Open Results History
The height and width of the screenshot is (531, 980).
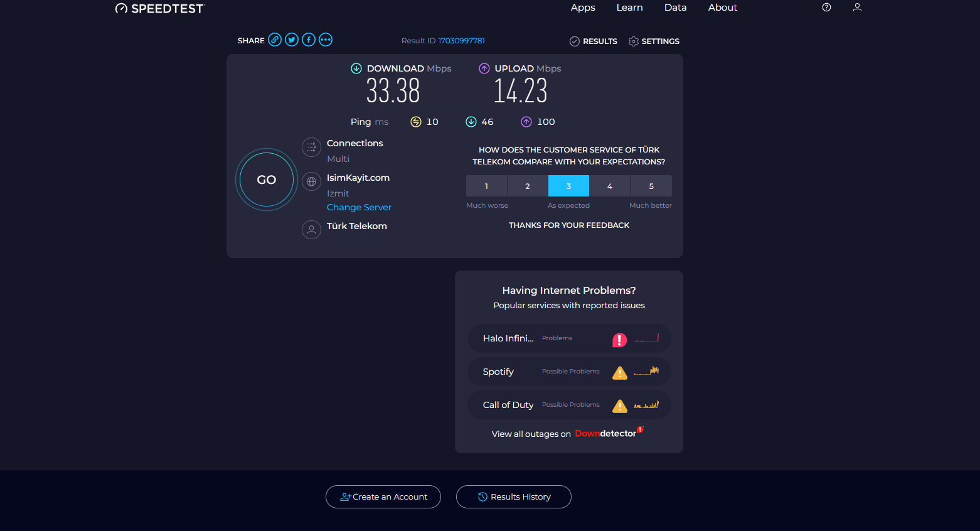click(514, 496)
